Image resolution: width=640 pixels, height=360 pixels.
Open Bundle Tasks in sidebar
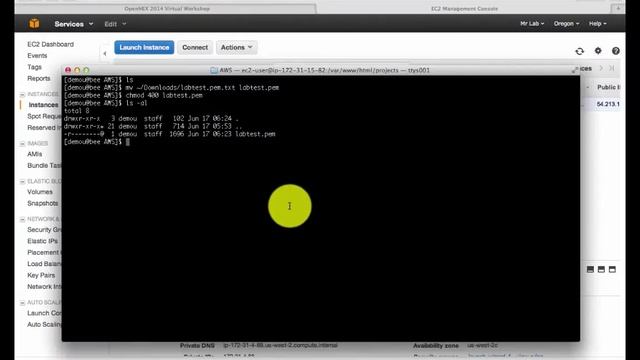44,165
